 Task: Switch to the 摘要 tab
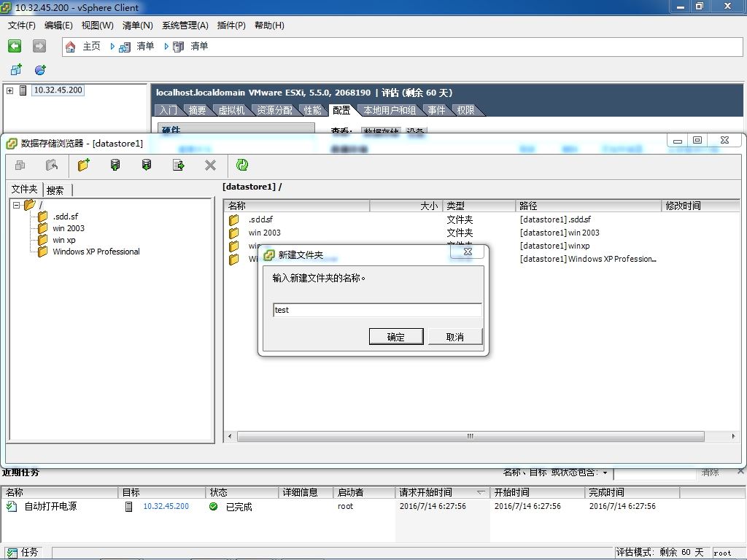[x=197, y=110]
